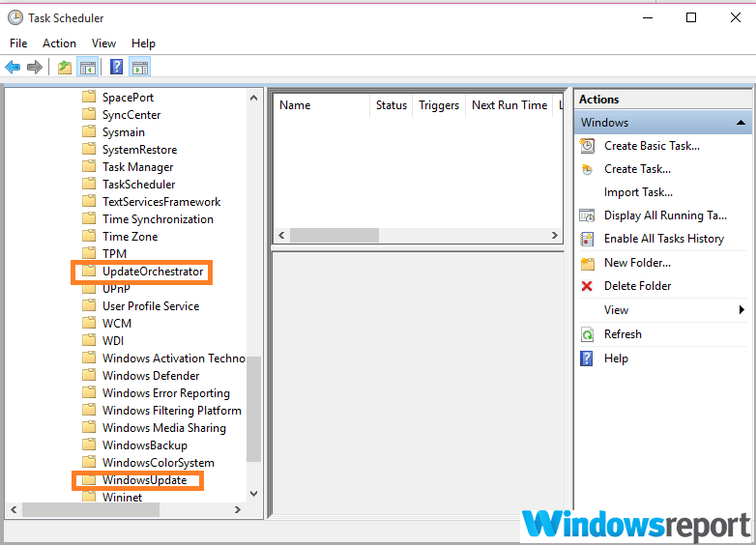The width and height of the screenshot is (756, 545).
Task: Click the Display All Running Tasks icon
Action: pyautogui.click(x=587, y=215)
